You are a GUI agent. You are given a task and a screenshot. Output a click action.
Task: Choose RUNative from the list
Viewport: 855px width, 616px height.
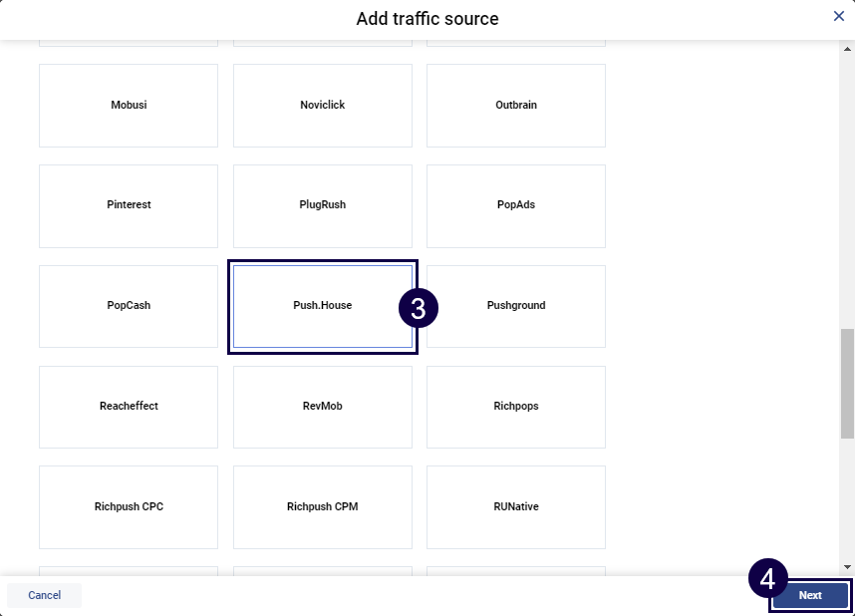coord(515,507)
